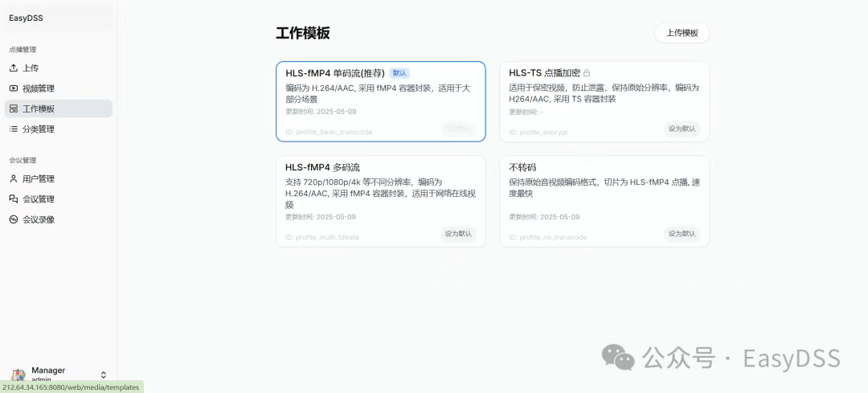
Task: Select the HLS-fMP4 单码流(推荐) template card
Action: tap(380, 101)
